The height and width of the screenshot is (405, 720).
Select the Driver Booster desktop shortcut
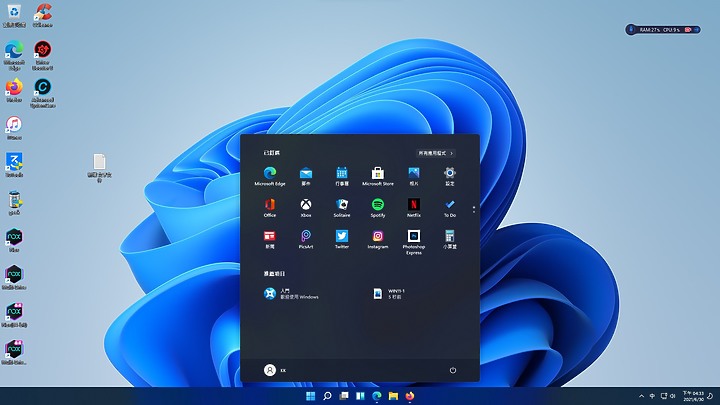coord(43,55)
